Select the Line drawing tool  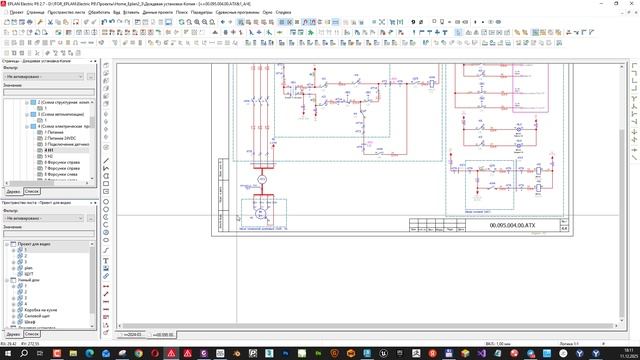[x=106, y=160]
